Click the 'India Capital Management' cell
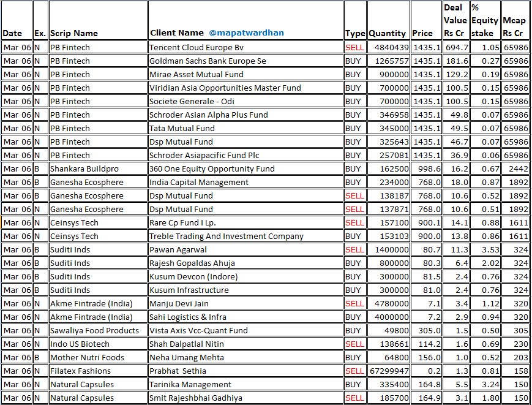 coord(245,183)
